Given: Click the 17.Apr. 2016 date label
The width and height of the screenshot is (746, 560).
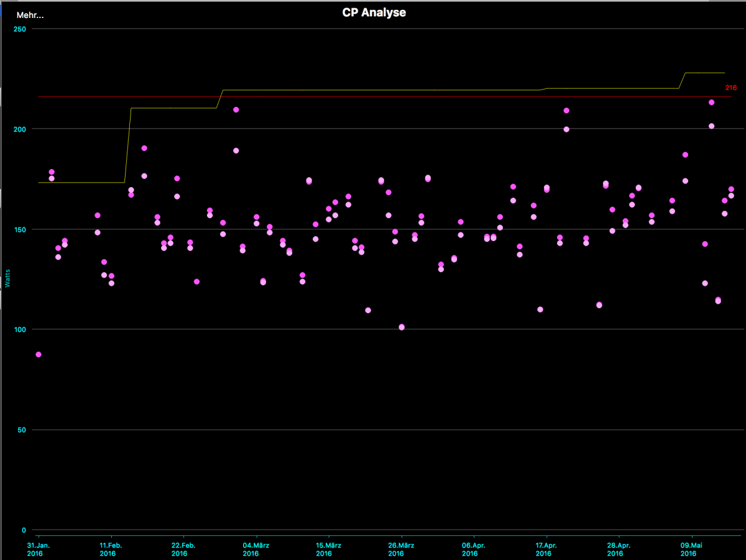Looking at the screenshot, I should click(546, 549).
